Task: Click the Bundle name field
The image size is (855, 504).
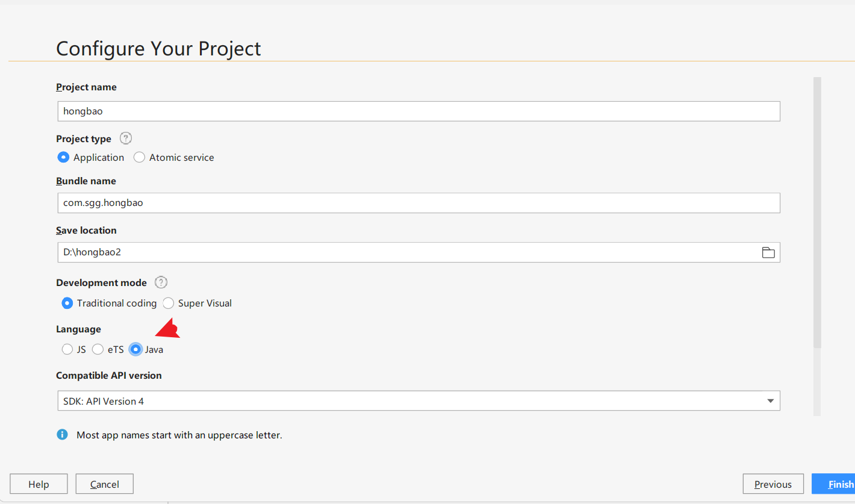Action: (x=419, y=203)
